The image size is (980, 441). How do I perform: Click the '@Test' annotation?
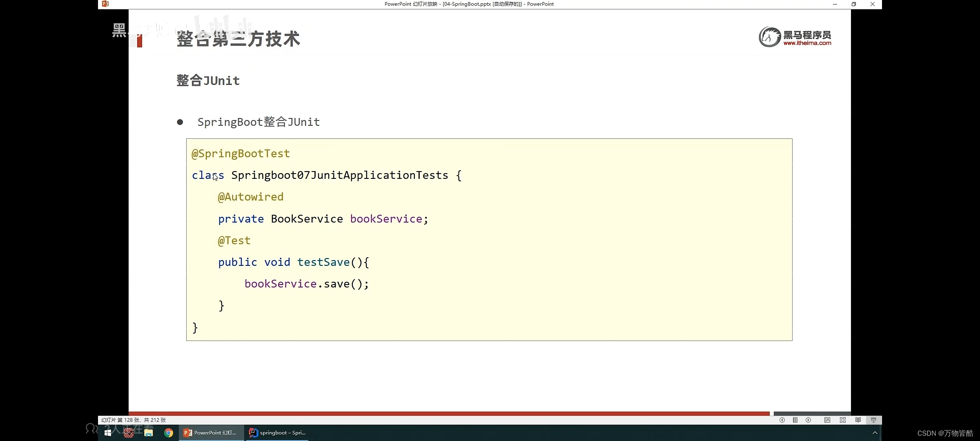(x=234, y=241)
